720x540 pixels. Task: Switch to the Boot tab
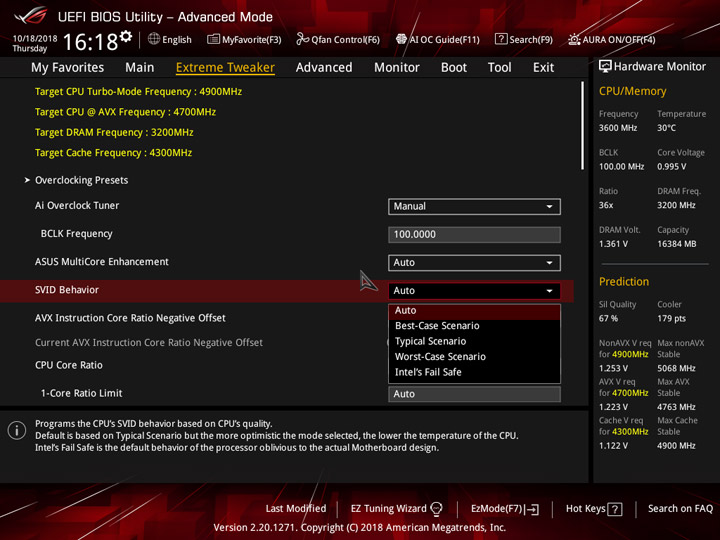point(454,68)
